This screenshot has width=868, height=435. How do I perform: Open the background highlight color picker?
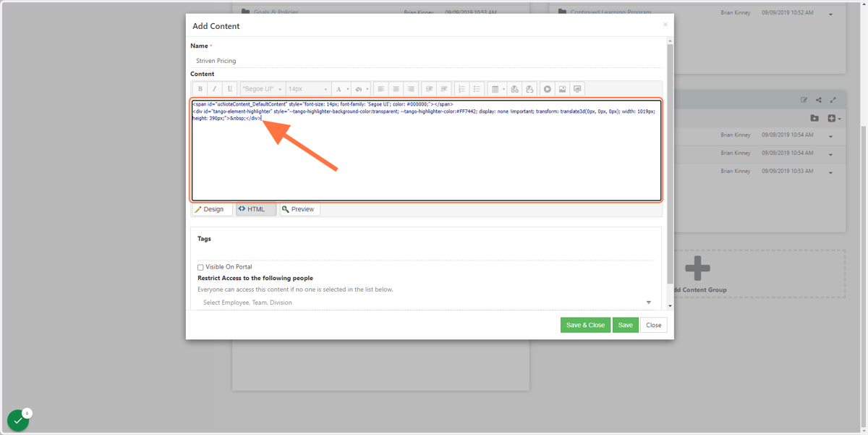[x=361, y=89]
